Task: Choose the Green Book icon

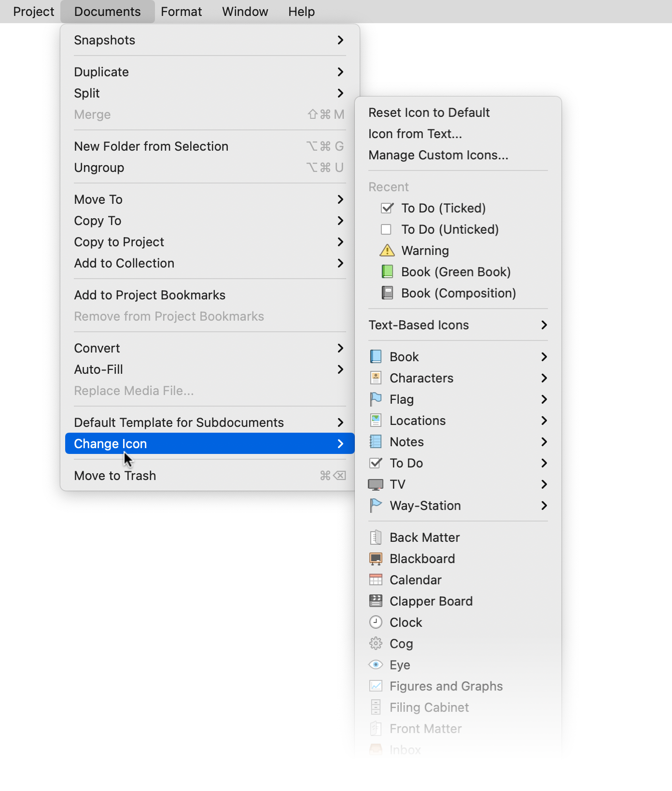Action: pos(456,272)
